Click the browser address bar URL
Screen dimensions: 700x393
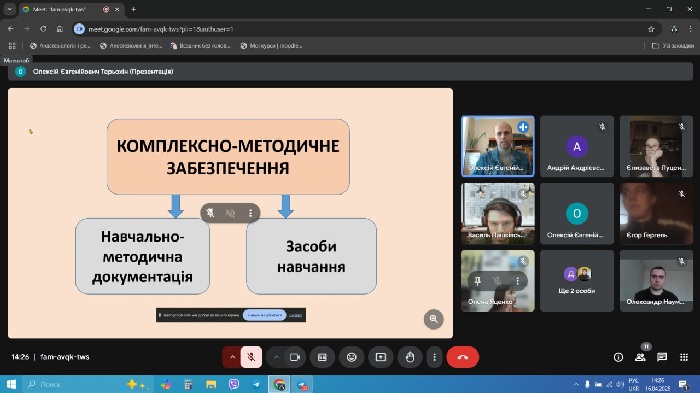[161, 29]
